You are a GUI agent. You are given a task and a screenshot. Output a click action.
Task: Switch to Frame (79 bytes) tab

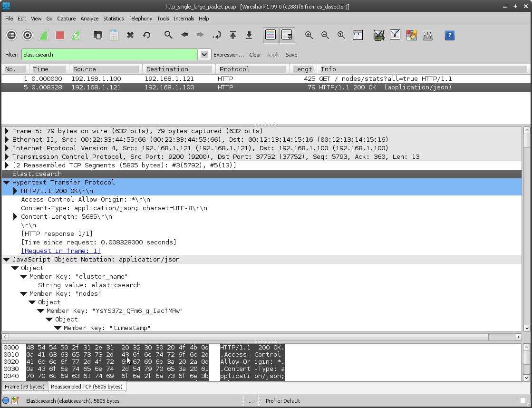point(25,387)
